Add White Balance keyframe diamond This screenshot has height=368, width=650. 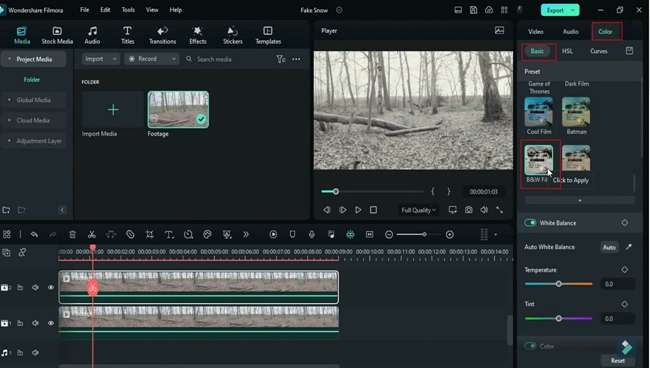tap(624, 223)
